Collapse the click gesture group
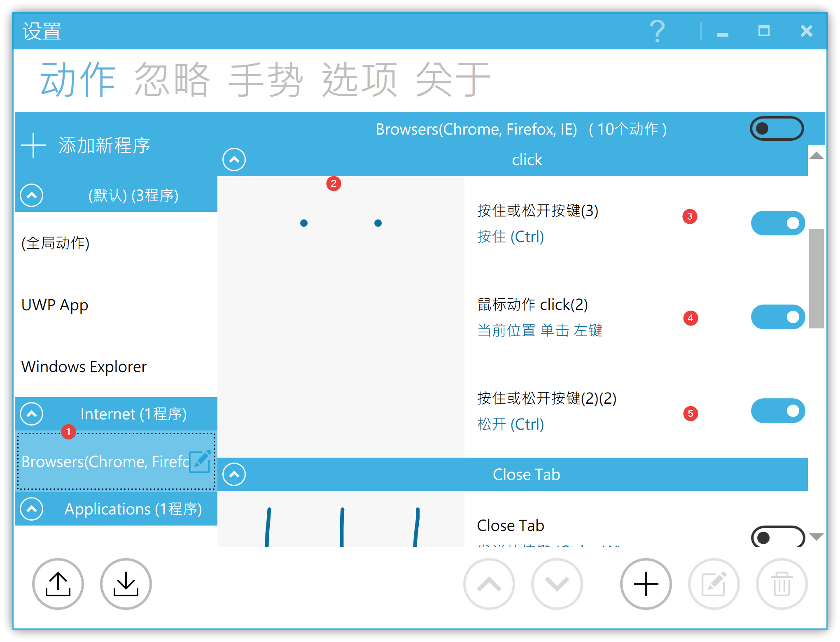This screenshot has width=840, height=642. coord(234,160)
